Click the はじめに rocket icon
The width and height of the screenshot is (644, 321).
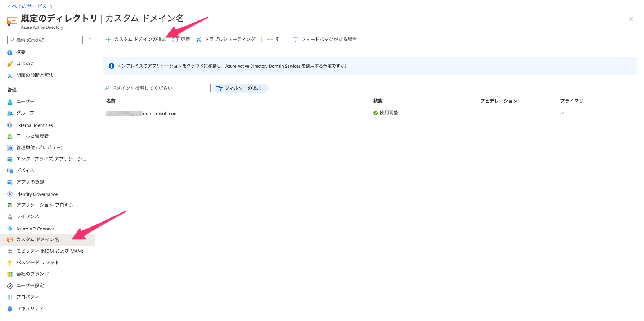[x=10, y=64]
